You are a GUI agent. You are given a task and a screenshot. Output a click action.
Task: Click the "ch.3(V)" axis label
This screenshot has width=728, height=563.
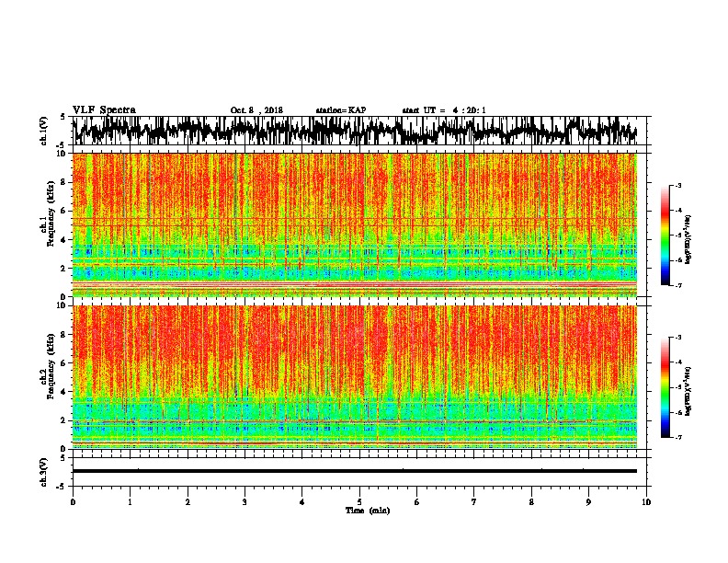pyautogui.click(x=43, y=472)
